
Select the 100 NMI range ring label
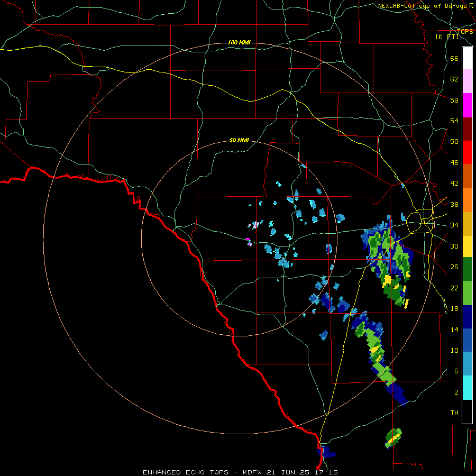pyautogui.click(x=239, y=42)
